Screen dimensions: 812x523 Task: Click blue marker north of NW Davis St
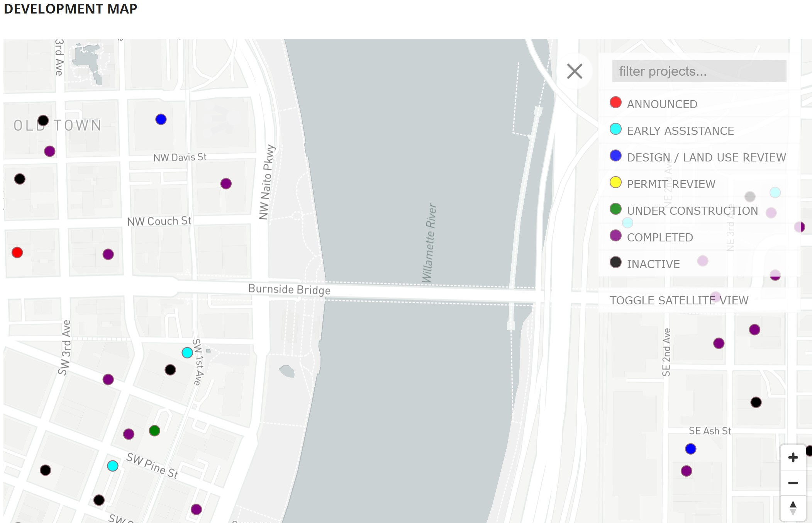(x=161, y=119)
